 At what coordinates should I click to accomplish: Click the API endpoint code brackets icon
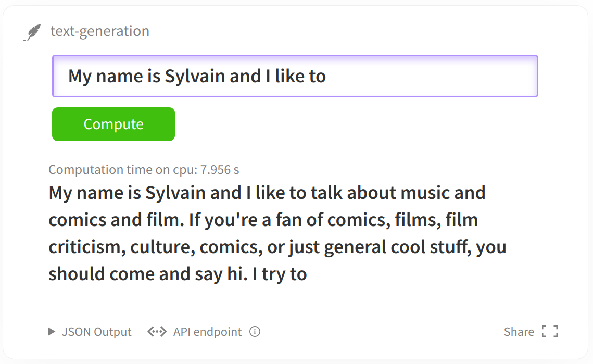pyautogui.click(x=157, y=332)
